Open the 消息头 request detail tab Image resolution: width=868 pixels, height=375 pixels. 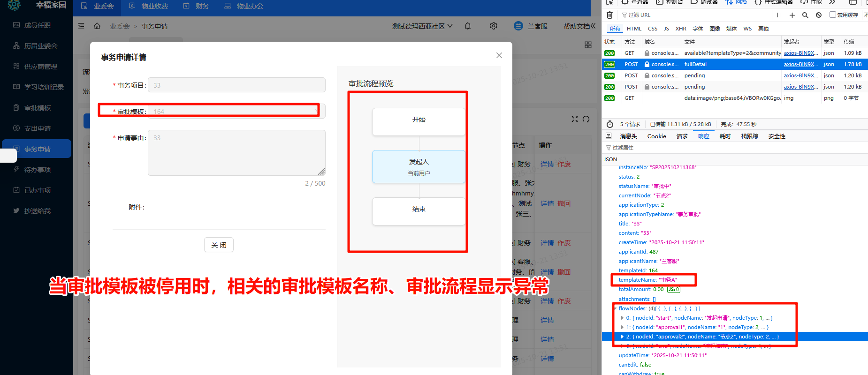(628, 136)
